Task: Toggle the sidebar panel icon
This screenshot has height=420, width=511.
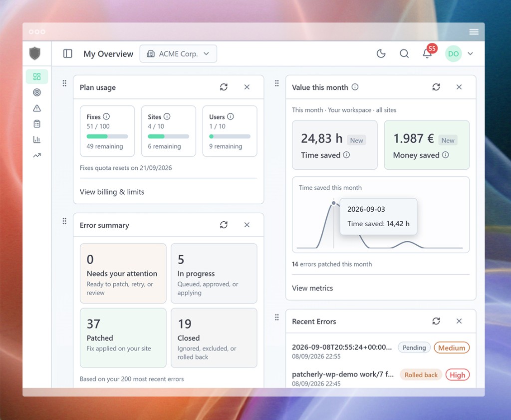Action: (x=67, y=53)
